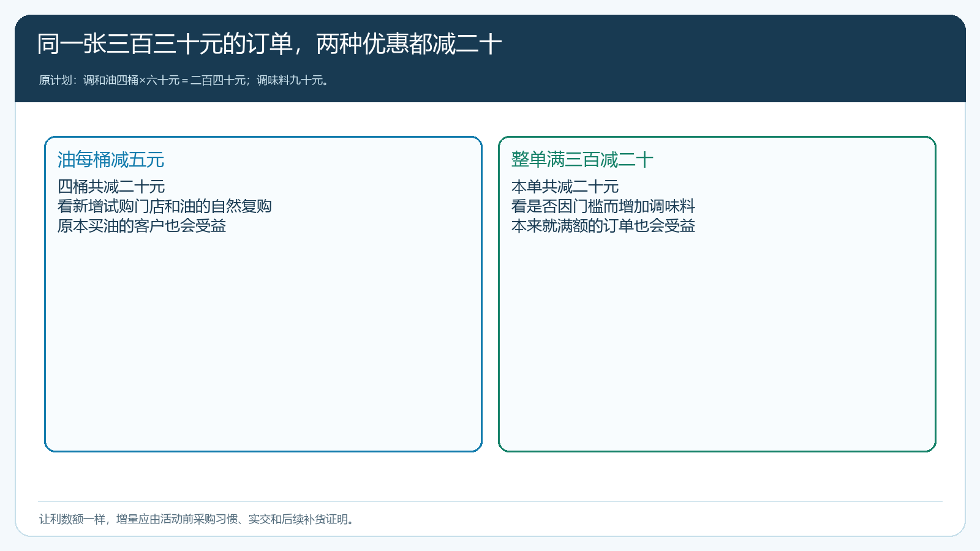Screen dimensions: 980x551
Task: Click the line 看是否因门槛而增加调味料
Action: 603,206
